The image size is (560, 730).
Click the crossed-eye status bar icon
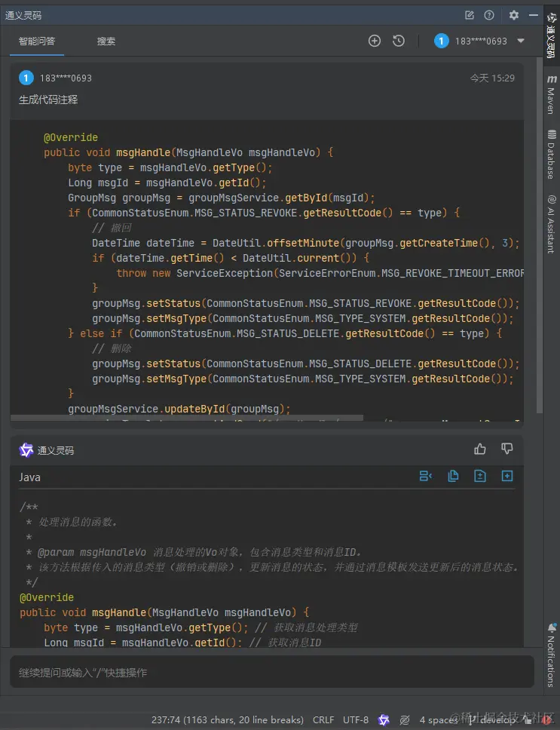coord(405,719)
